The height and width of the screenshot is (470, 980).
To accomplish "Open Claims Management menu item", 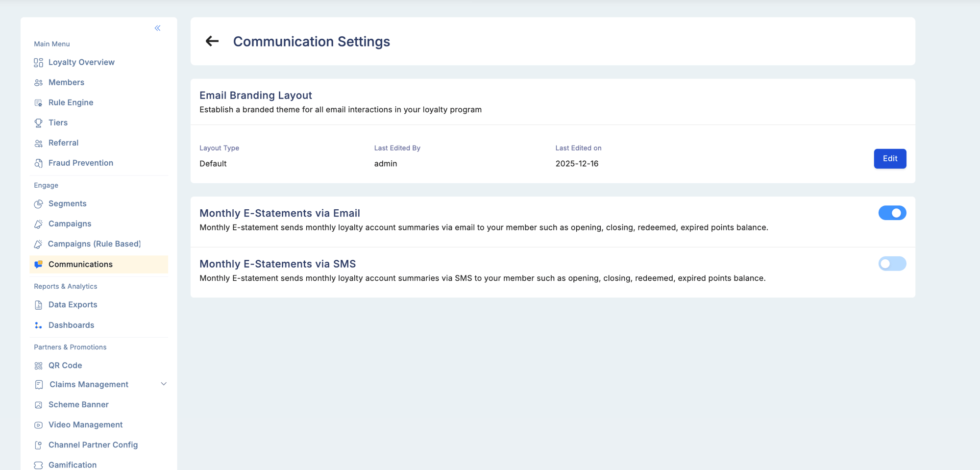I will [x=98, y=384].
